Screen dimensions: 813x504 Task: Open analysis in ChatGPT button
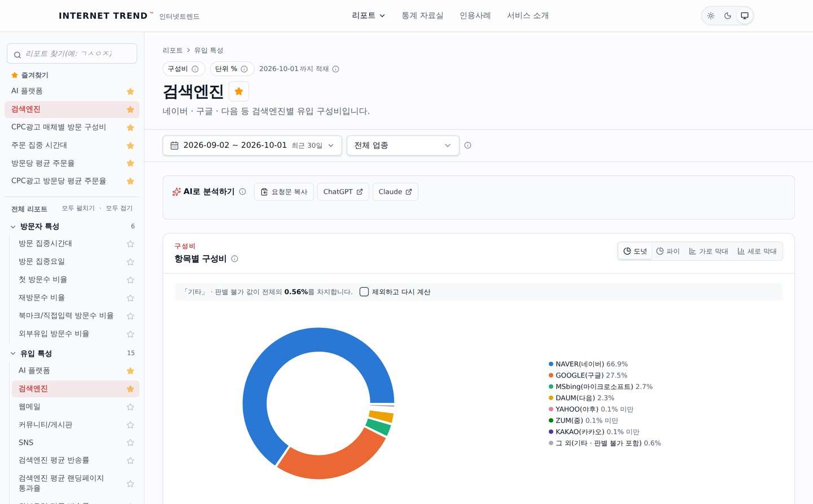(x=343, y=192)
